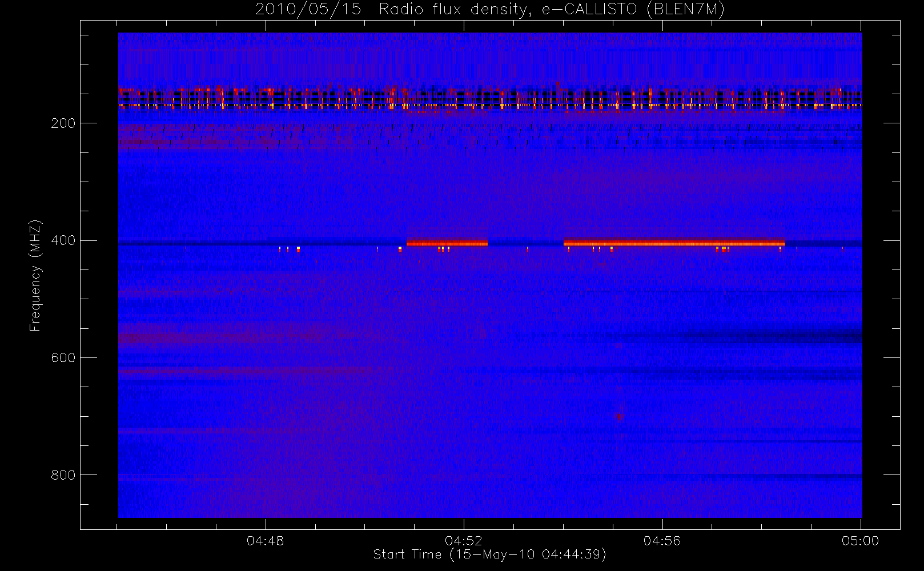Click the 600 frequency tick label
This screenshot has width=924, height=571.
(63, 358)
